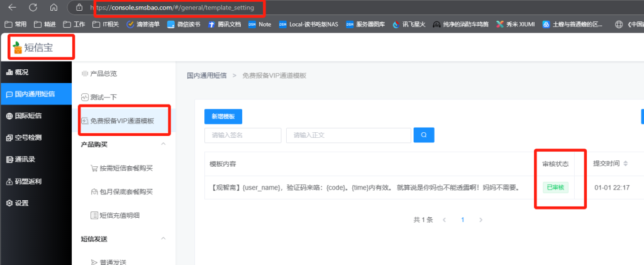The height and width of the screenshot is (265, 644).
Task: Sort by 提交时间 column arrows
Action: click(x=626, y=164)
